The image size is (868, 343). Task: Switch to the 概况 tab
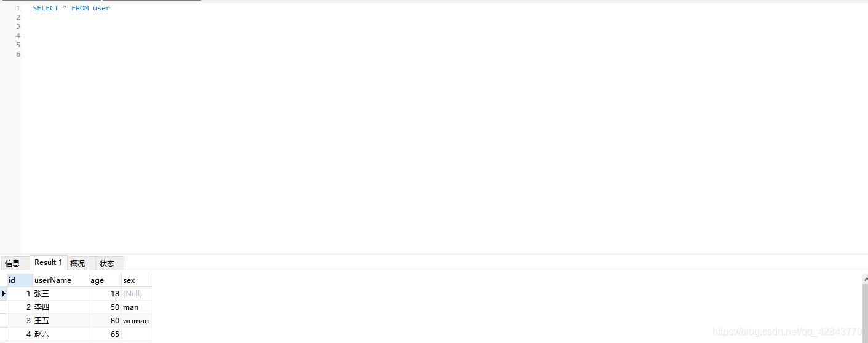pos(78,263)
